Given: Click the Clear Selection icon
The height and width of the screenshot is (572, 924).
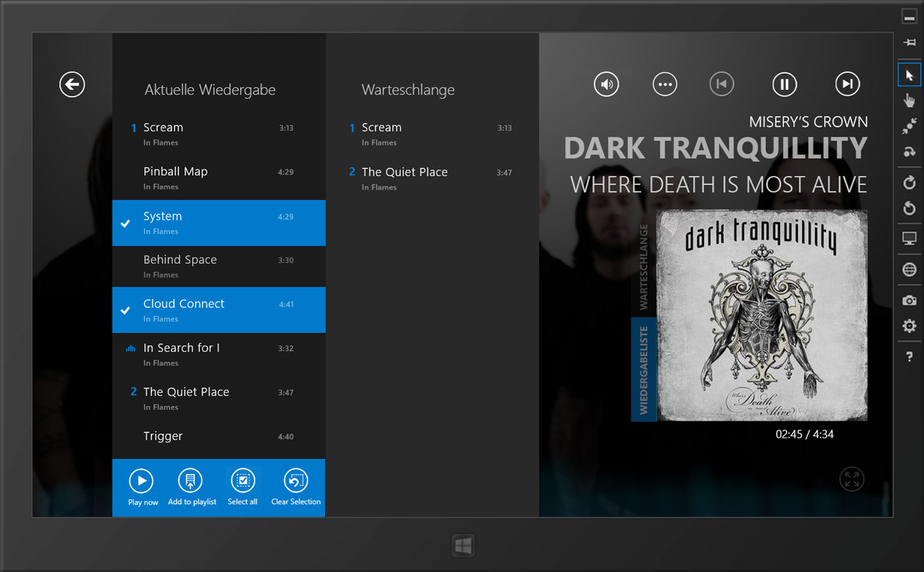Looking at the screenshot, I should [x=295, y=481].
